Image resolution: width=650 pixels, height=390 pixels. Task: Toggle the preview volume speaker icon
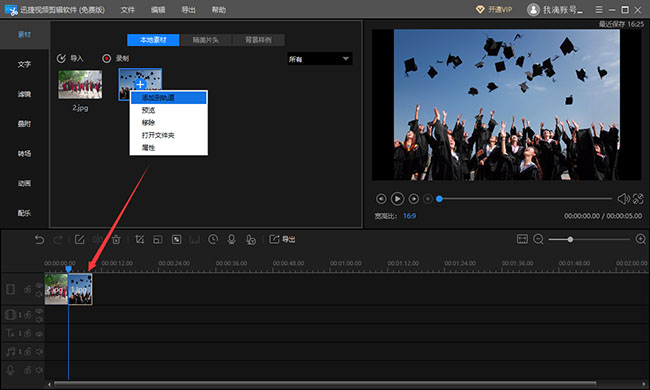[623, 199]
